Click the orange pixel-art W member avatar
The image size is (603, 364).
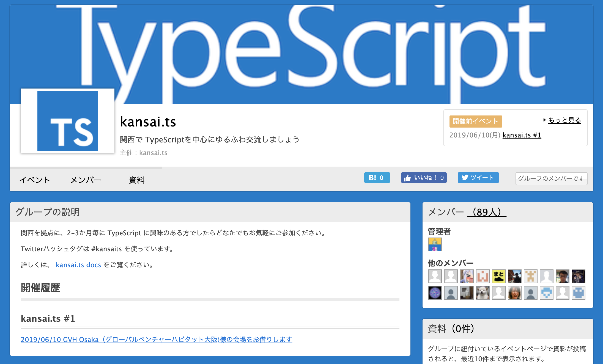[x=483, y=276]
